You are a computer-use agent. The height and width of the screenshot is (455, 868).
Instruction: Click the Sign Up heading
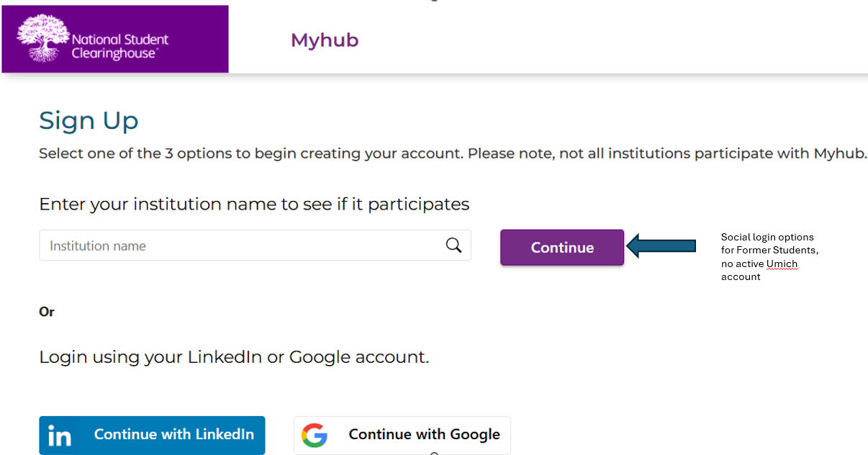[89, 120]
